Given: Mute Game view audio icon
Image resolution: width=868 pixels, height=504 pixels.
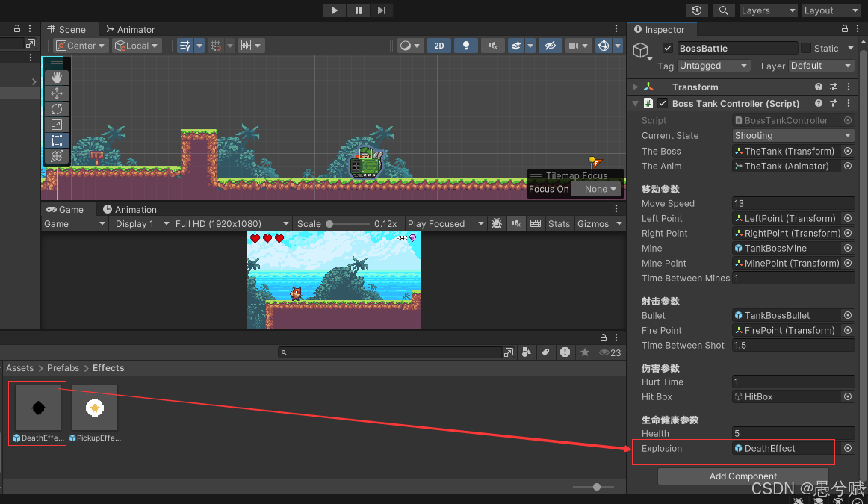Looking at the screenshot, I should (x=516, y=223).
